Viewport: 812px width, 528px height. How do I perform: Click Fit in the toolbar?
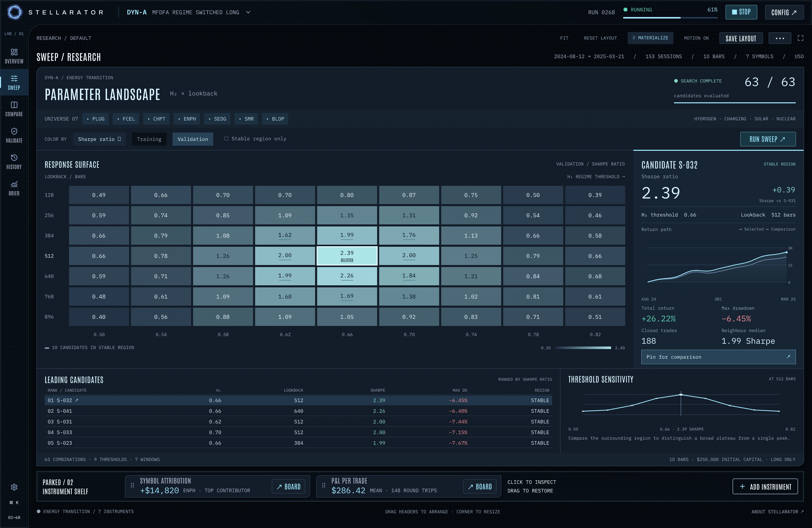pos(564,38)
